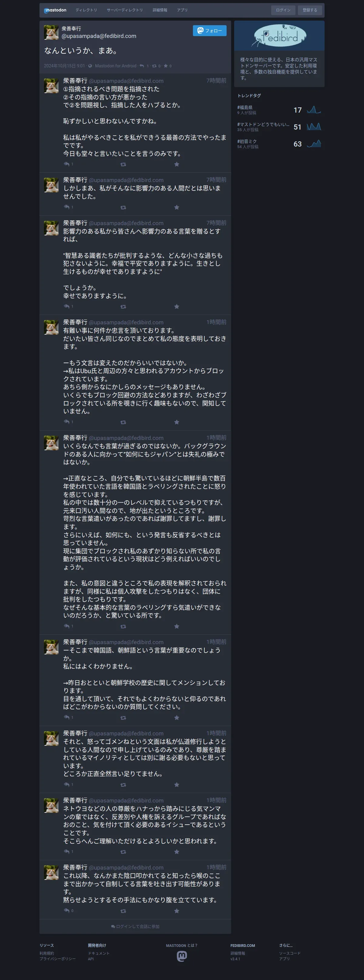Favourite the post beginning 影響力のある私から
Viewport: 364px width, 980px height.
tap(177, 306)
